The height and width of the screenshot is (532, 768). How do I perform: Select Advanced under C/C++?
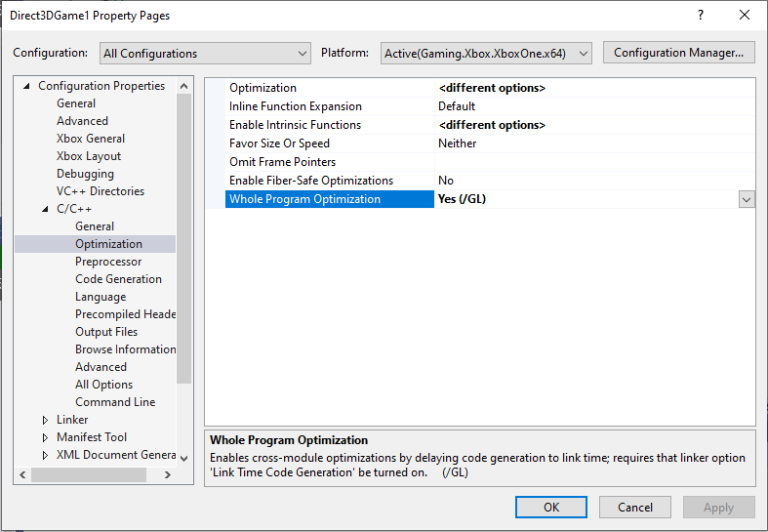[x=101, y=367]
